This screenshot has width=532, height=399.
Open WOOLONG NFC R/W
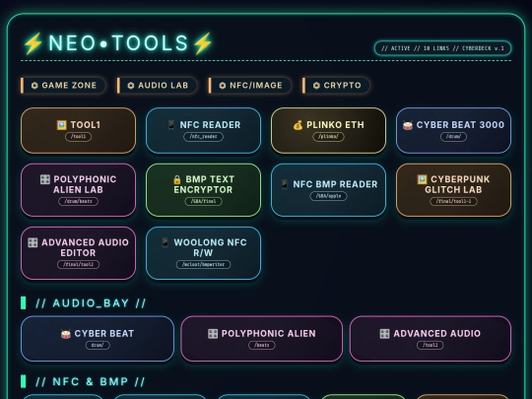tap(204, 253)
